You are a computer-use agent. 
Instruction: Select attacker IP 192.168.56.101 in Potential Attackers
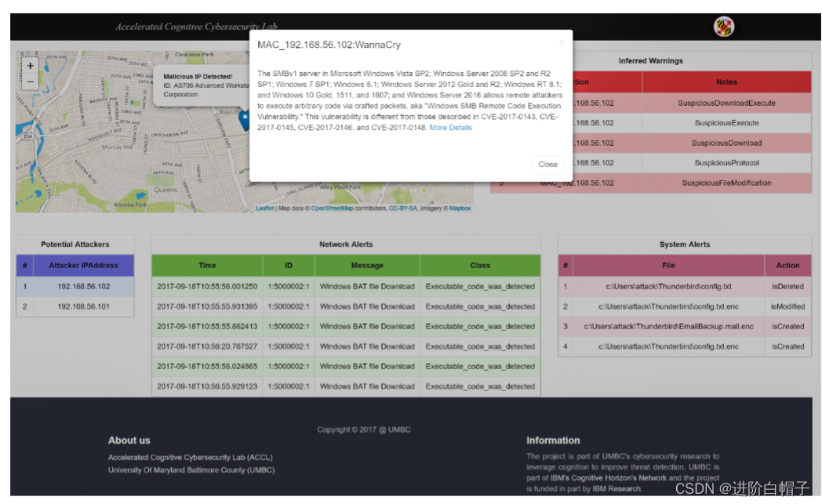click(x=83, y=306)
